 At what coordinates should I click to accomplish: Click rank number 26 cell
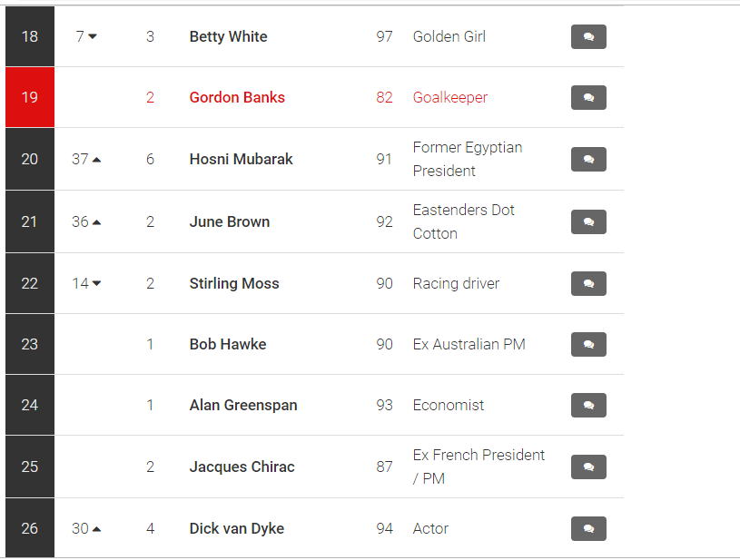tap(30, 528)
